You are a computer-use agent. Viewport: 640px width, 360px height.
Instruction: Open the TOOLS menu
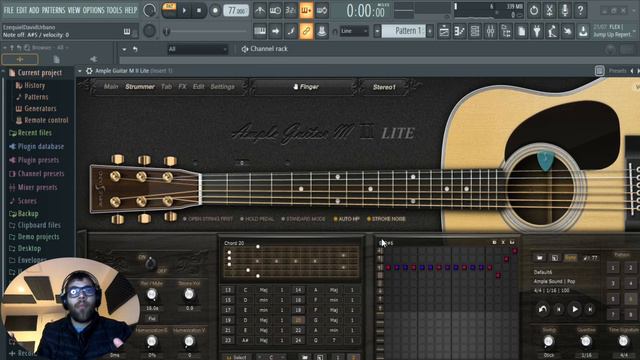point(114,10)
